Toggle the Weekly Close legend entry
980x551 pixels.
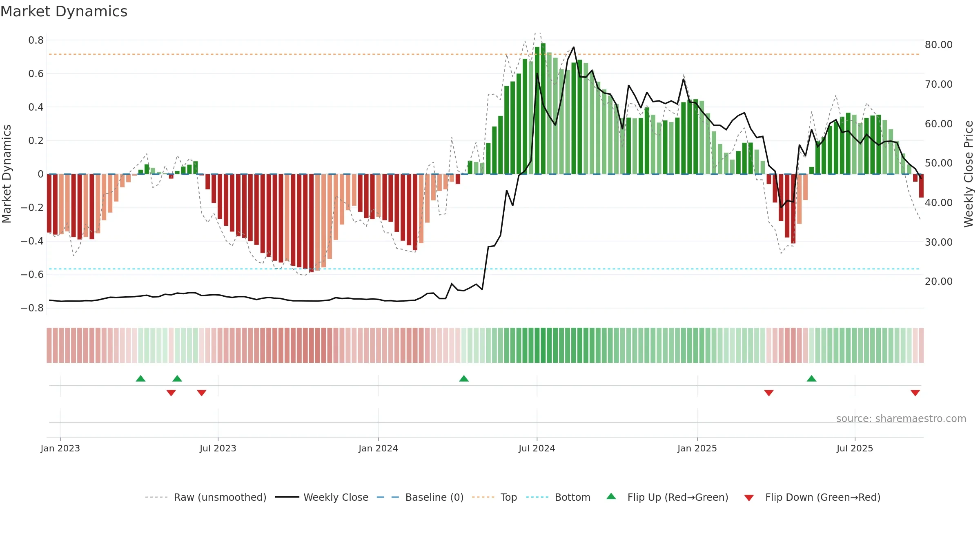(x=321, y=497)
